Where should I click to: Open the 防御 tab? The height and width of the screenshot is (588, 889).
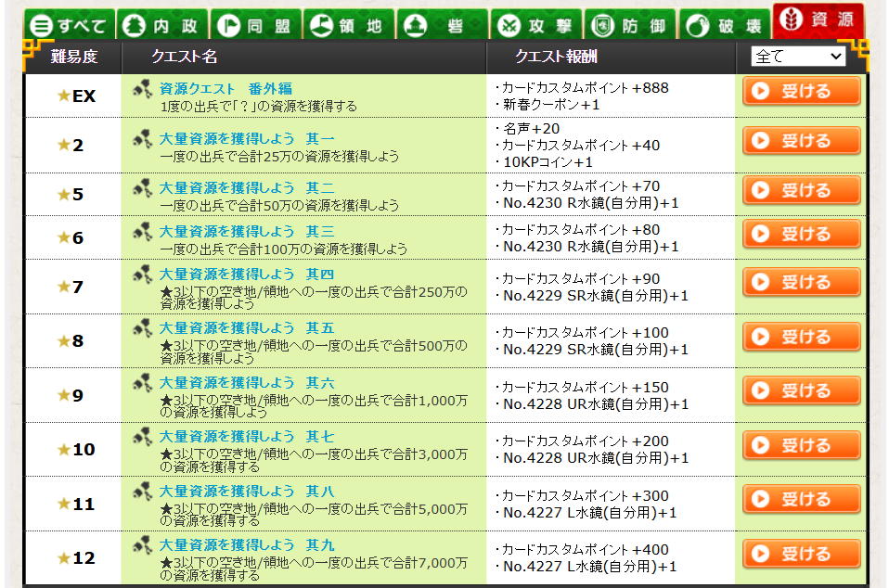click(629, 24)
